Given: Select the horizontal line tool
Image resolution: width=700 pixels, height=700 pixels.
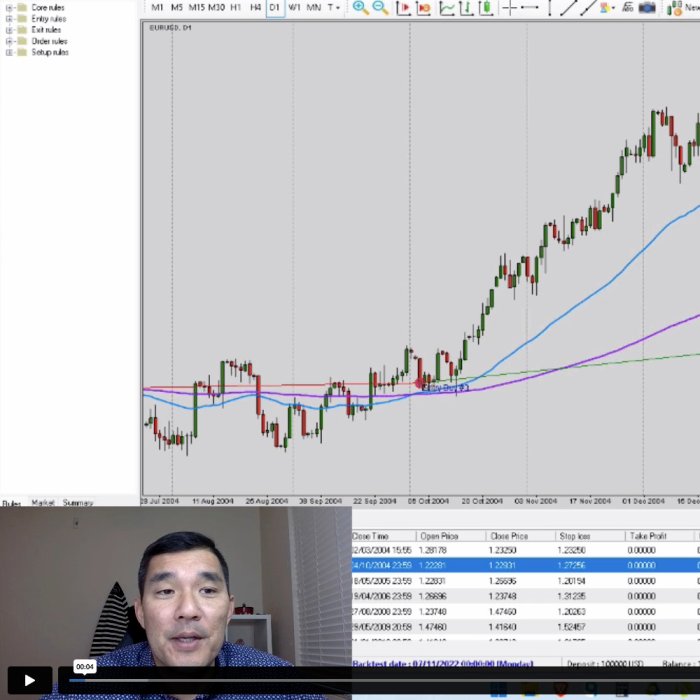Looking at the screenshot, I should tap(529, 7).
